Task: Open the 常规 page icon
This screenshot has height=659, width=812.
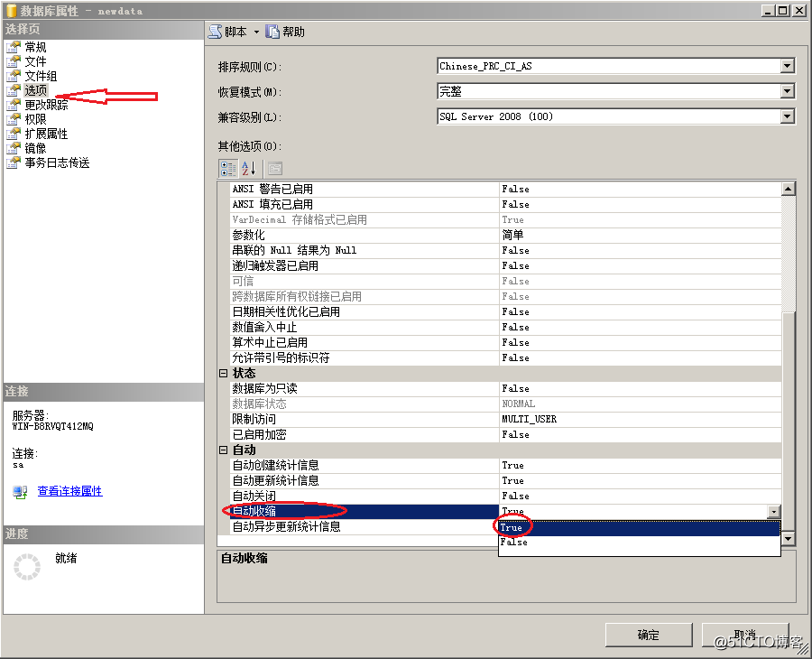Action: 14,47
